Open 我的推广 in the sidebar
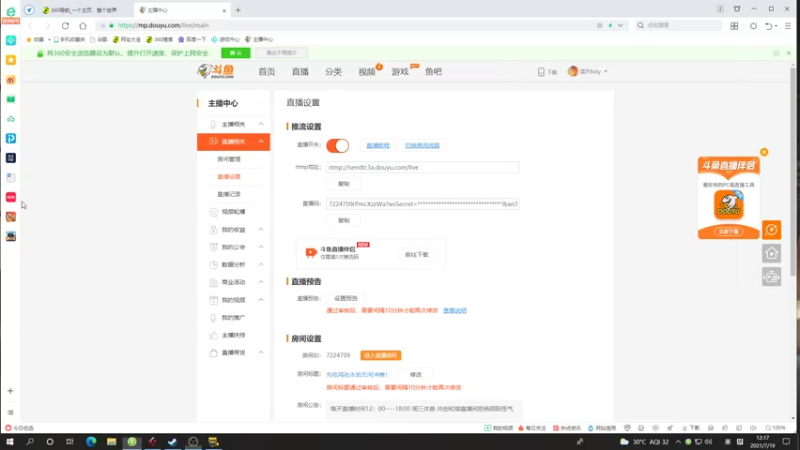 233,317
